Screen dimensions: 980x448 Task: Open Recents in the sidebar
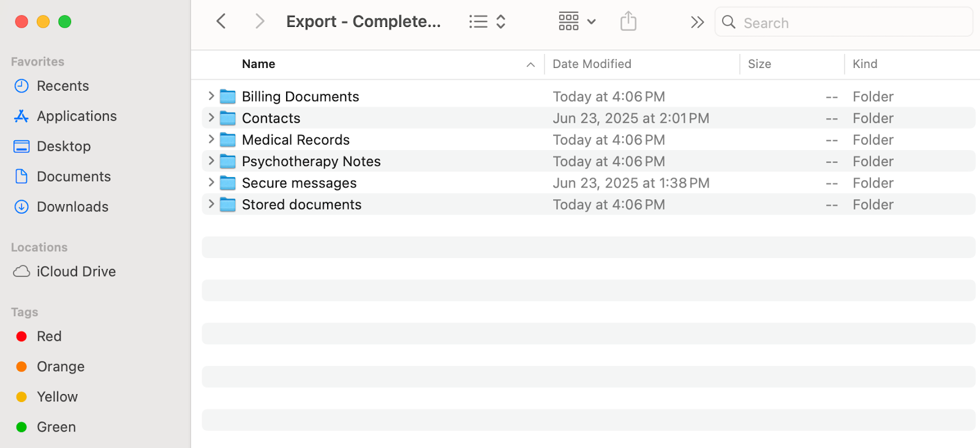click(62, 86)
